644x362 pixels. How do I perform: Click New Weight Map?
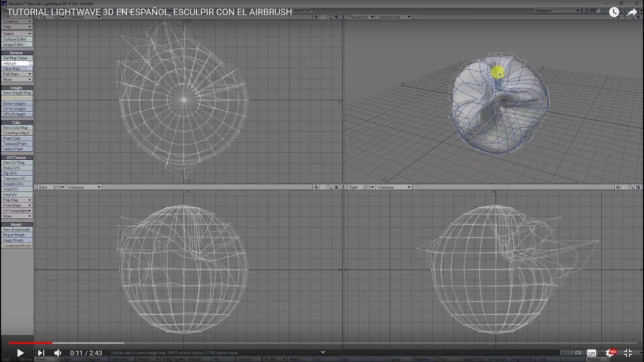click(x=17, y=93)
